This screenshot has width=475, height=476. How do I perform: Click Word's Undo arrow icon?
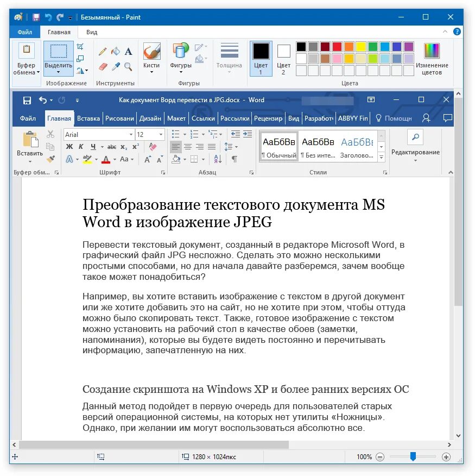43,100
